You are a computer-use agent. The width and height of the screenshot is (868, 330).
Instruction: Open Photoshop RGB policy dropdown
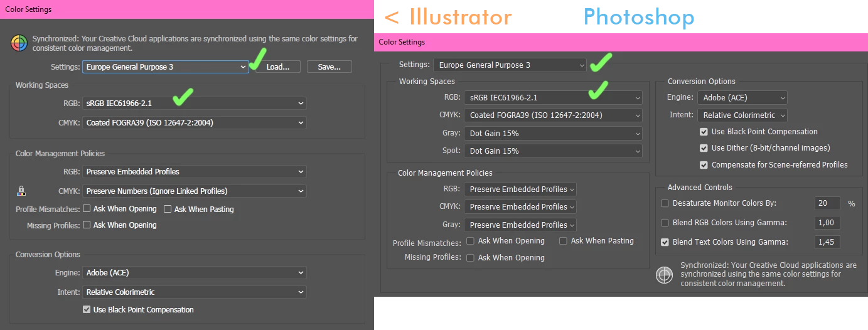tap(520, 189)
